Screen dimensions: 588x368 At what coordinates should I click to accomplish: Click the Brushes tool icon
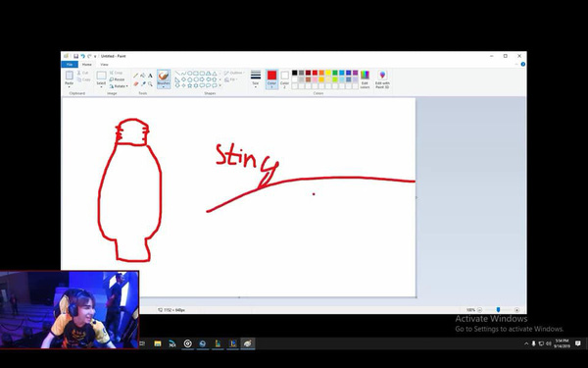click(x=164, y=76)
